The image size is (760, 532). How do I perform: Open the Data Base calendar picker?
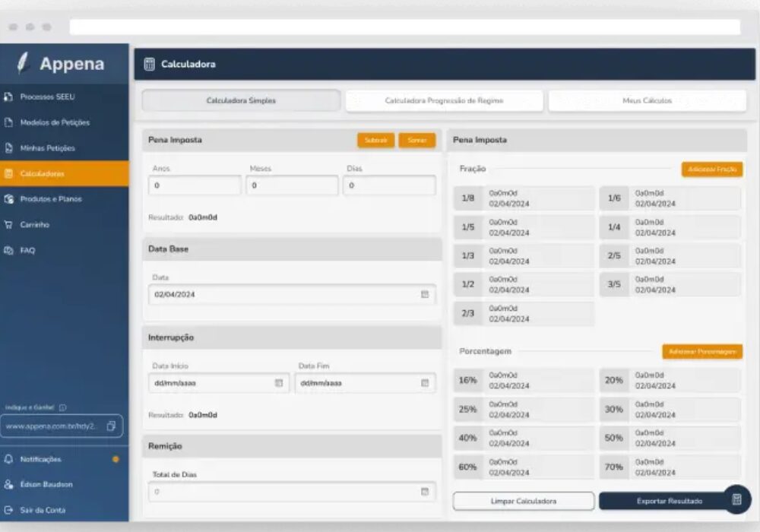[425, 294]
